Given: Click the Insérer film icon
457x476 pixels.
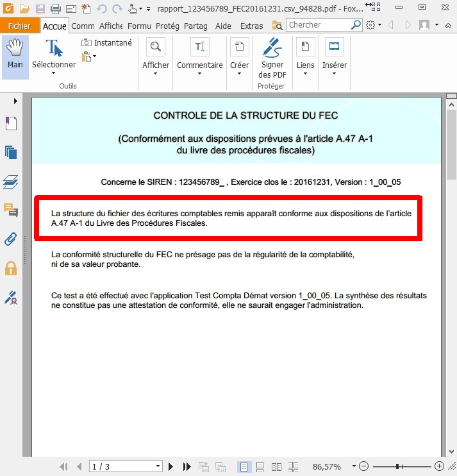Looking at the screenshot, I should [335, 47].
